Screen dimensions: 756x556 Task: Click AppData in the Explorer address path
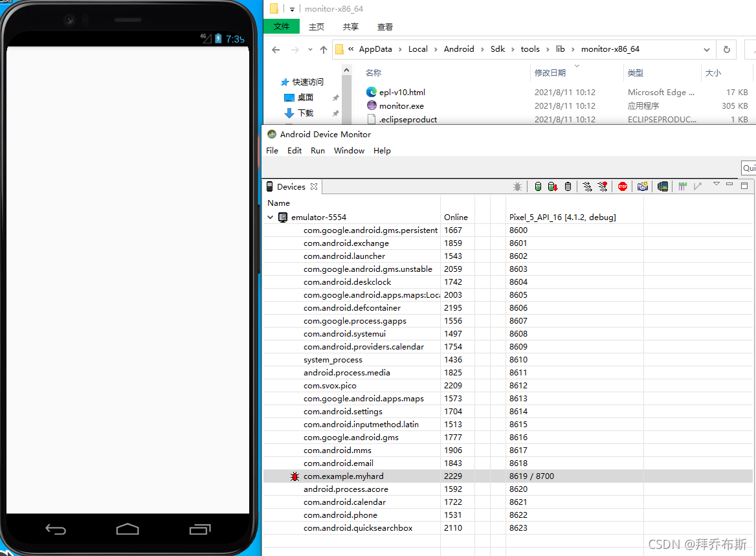point(375,49)
